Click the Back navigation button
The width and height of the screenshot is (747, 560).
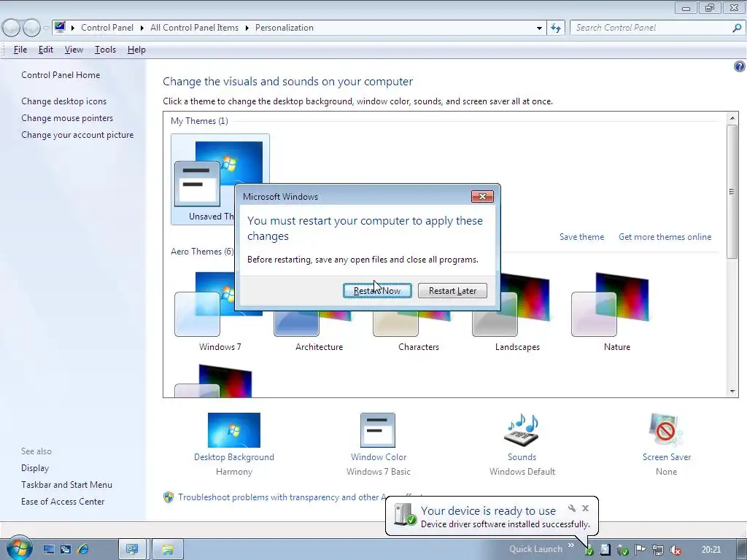pyautogui.click(x=12, y=28)
